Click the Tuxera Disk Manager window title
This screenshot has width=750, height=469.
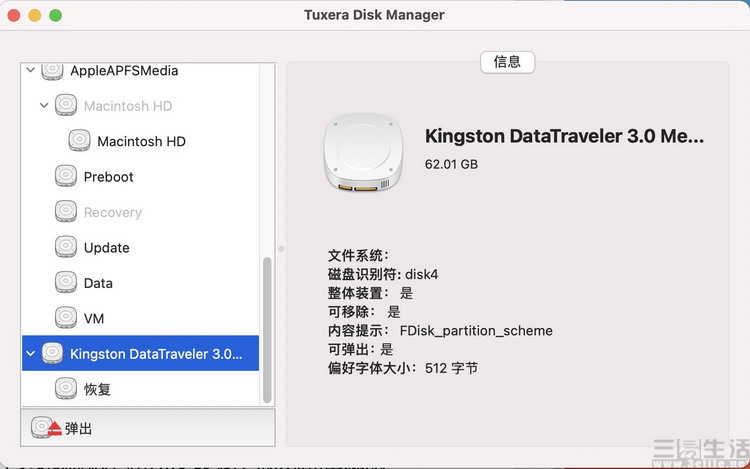click(x=374, y=15)
